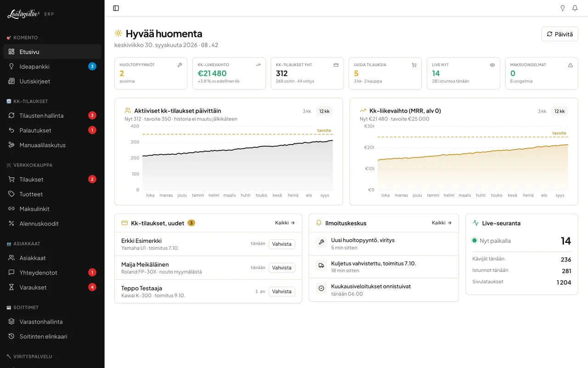This screenshot has height=368, width=588.
Task: Switch subscriptions chart to 3 kk range
Action: [307, 111]
